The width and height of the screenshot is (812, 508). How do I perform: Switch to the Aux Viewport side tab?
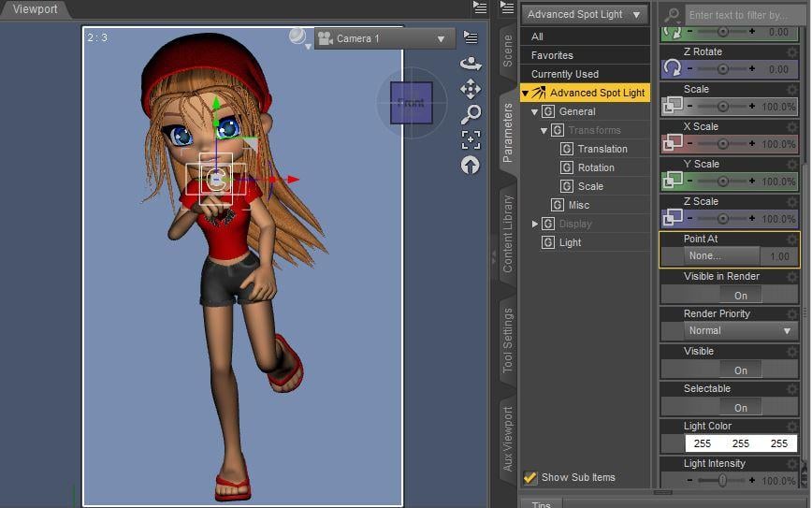click(x=507, y=439)
